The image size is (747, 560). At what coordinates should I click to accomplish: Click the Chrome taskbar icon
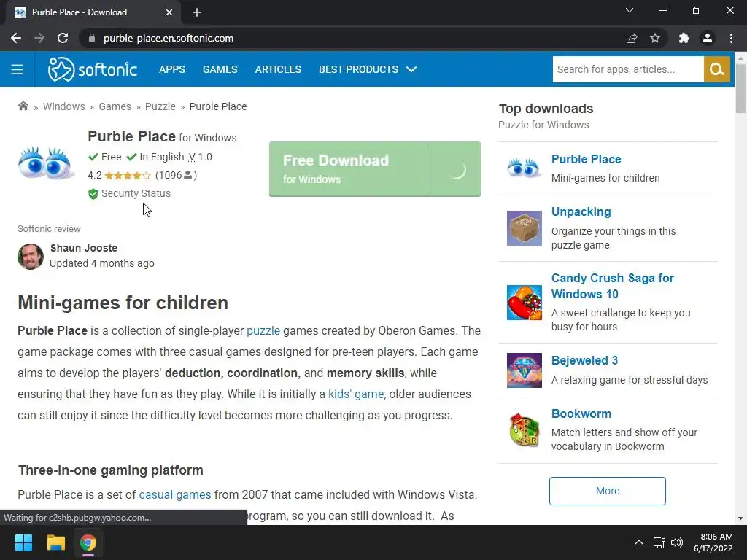pyautogui.click(x=88, y=542)
